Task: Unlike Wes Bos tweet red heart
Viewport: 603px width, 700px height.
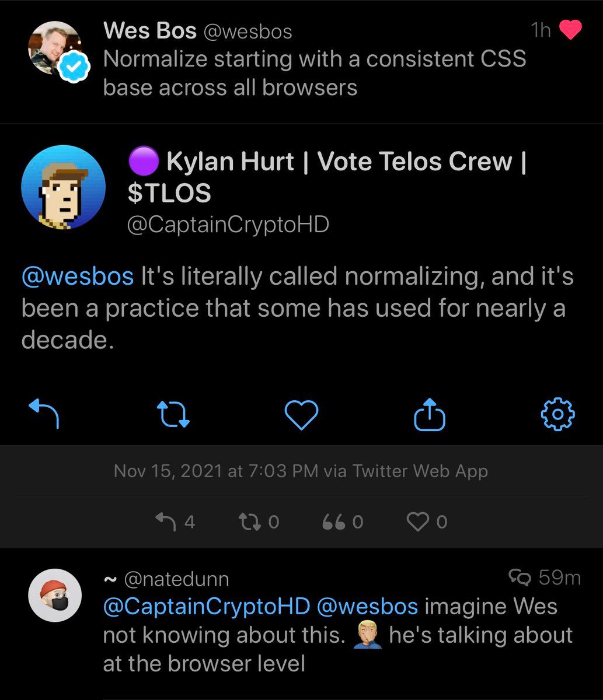Action: coord(570,31)
